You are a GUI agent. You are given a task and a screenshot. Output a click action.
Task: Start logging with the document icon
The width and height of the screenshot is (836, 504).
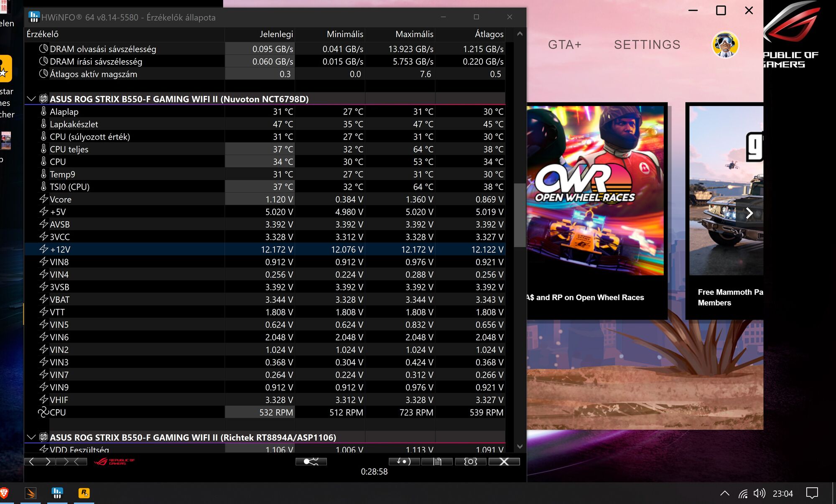coord(437,461)
